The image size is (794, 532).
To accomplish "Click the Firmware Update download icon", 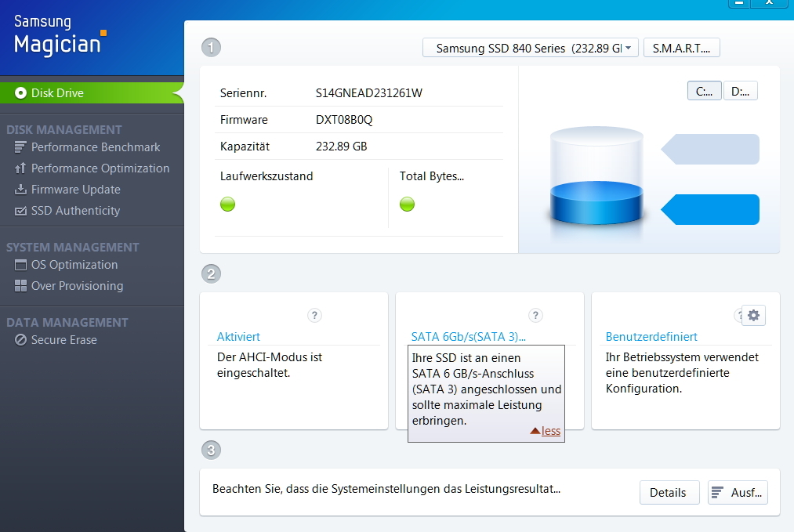I will (20, 190).
